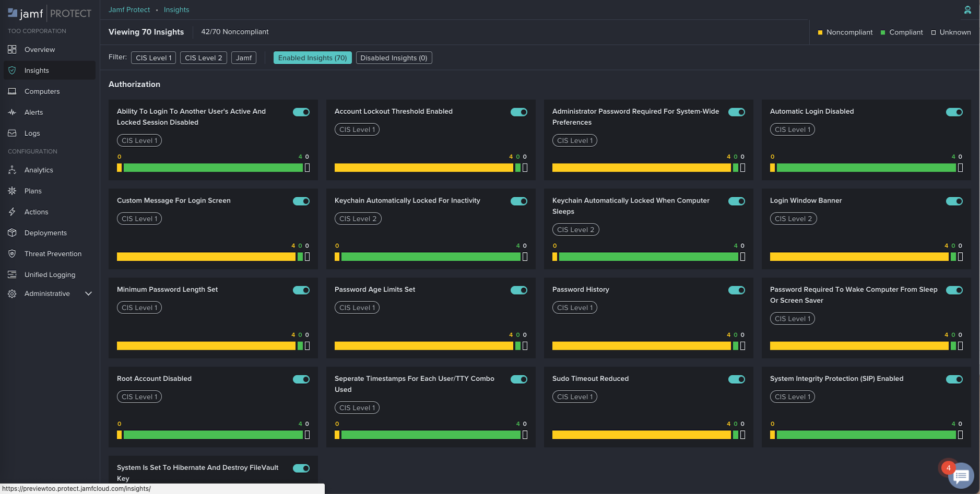
Task: Click compliance bar of Password History card
Action: pyautogui.click(x=648, y=346)
